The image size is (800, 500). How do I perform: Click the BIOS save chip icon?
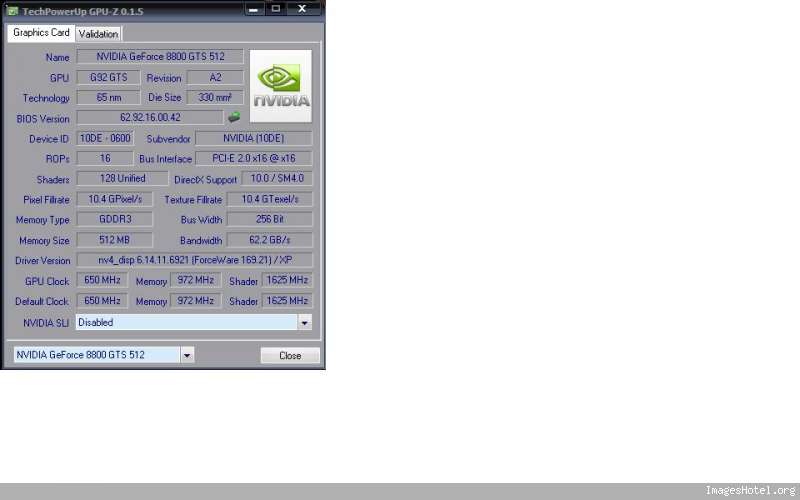[234, 117]
